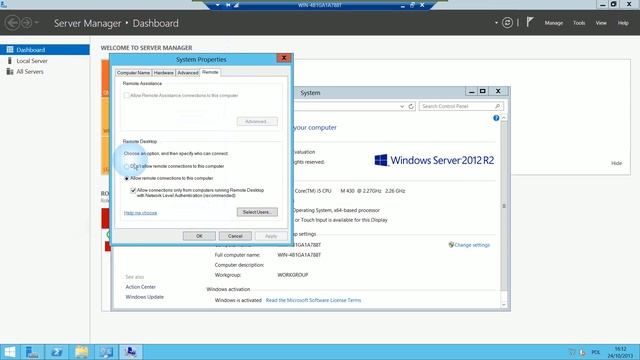
Task: Open the Windows Update link
Action: (x=144, y=297)
